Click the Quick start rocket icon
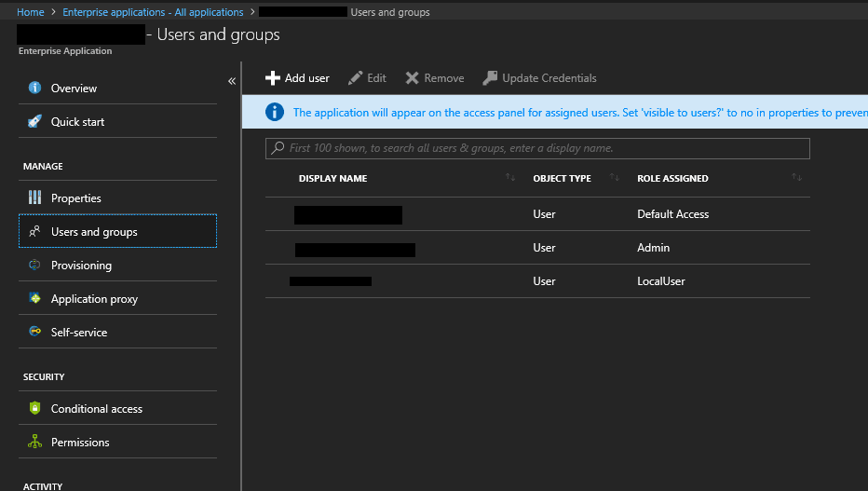 pyautogui.click(x=35, y=122)
